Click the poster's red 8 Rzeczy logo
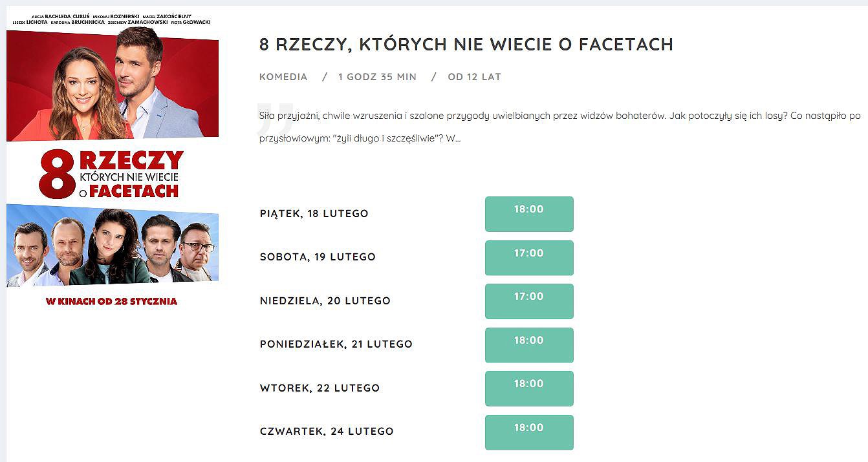Screen dimensions: 868x462 coord(111,174)
